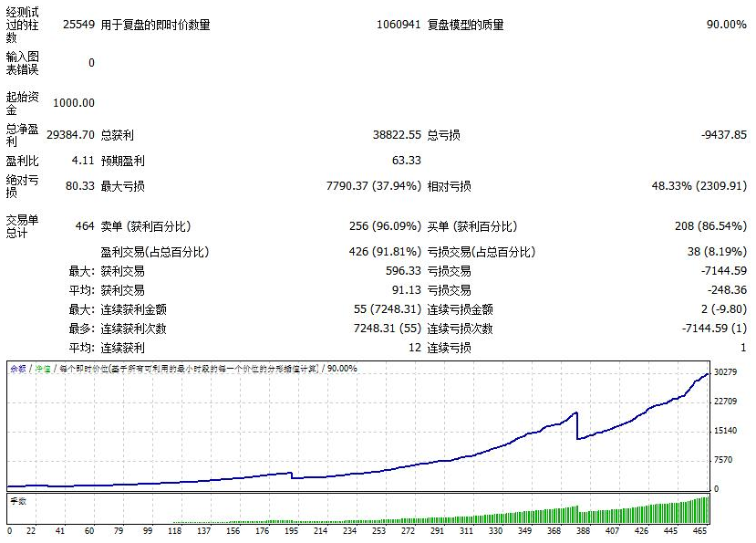Click the 复盘模型的质量 label
The image size is (756, 543).
click(x=465, y=26)
